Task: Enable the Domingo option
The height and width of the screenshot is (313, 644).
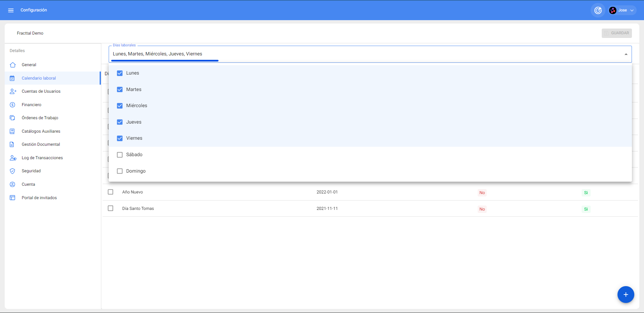Action: click(x=120, y=171)
